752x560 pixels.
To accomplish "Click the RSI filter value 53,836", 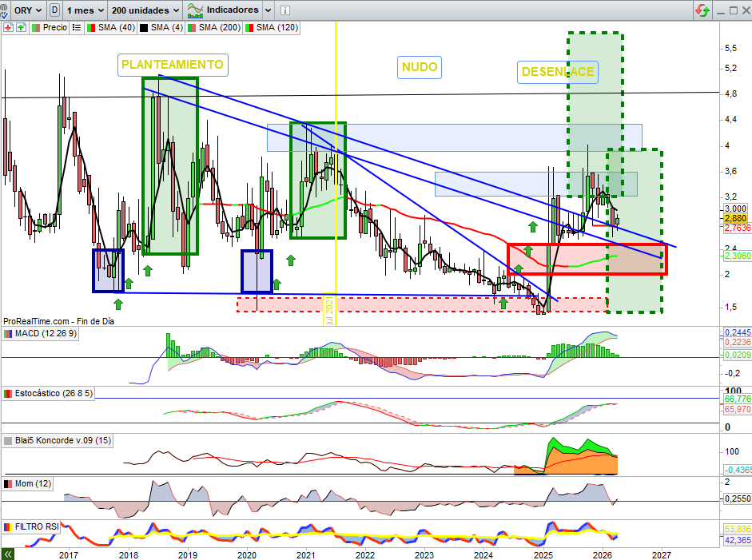I will 737,530.
